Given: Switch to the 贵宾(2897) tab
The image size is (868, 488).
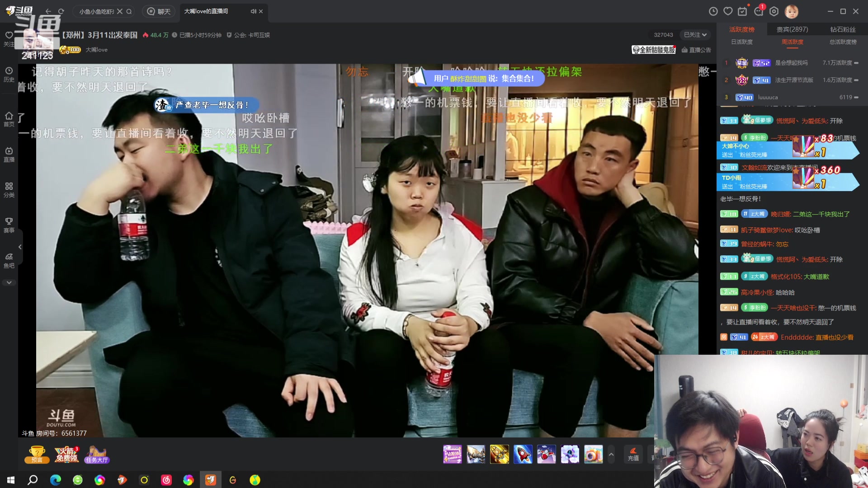Looking at the screenshot, I should 793,29.
